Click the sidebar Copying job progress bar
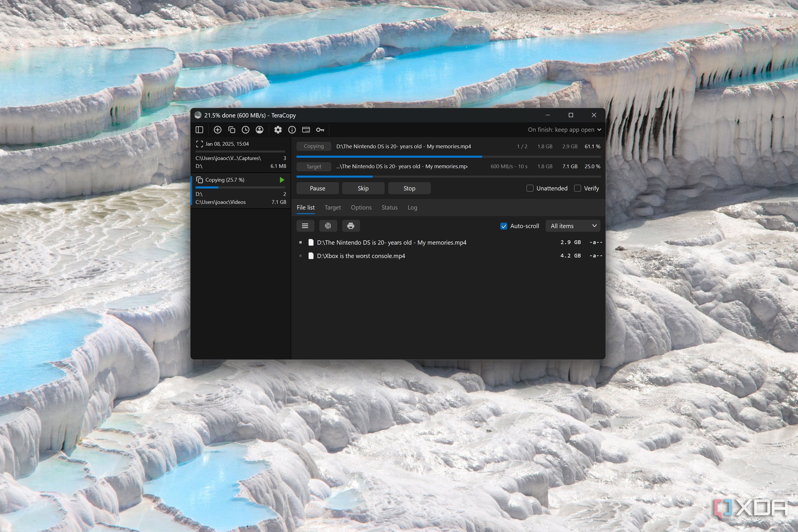This screenshot has width=798, height=532. tap(240, 187)
